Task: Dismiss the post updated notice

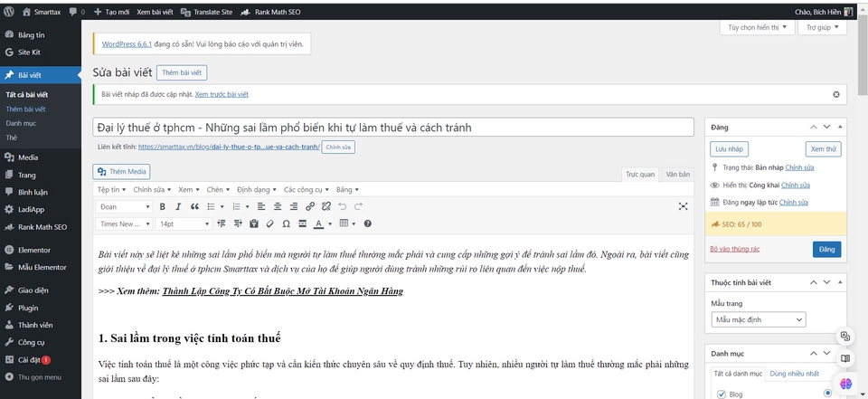Action: [835, 94]
